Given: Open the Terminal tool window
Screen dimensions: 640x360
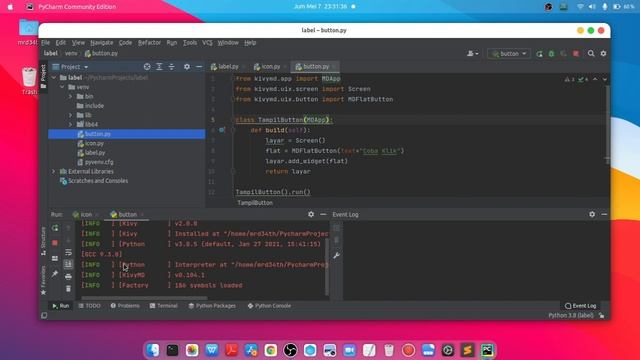Looking at the screenshot, I should click(164, 306).
